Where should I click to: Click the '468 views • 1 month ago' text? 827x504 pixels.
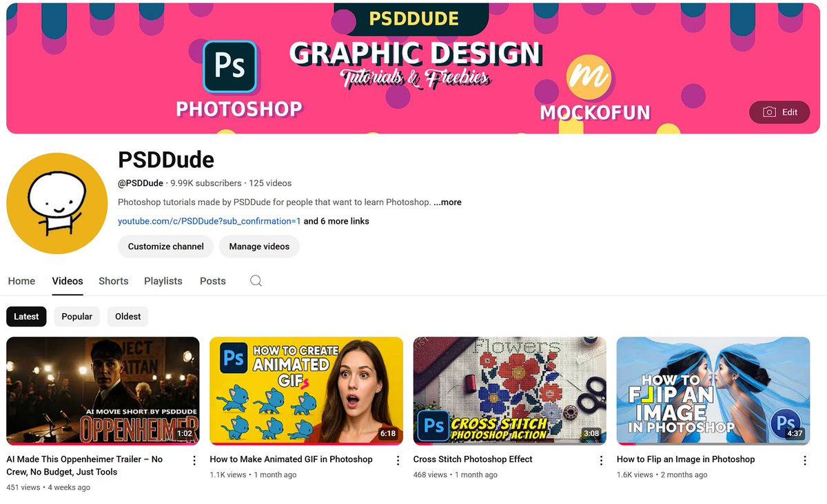pos(455,475)
